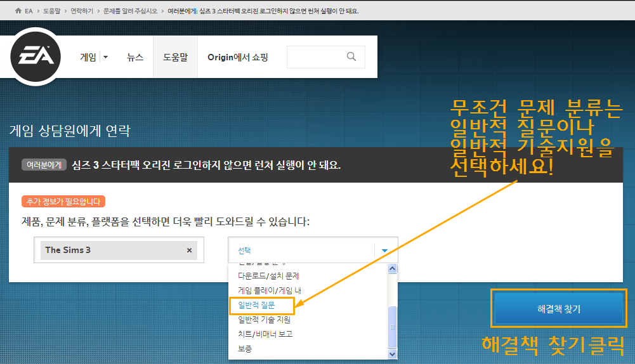Image resolution: width=635 pixels, height=364 pixels.
Task: Select 일반적 기술 지원 option
Action: pos(264,320)
